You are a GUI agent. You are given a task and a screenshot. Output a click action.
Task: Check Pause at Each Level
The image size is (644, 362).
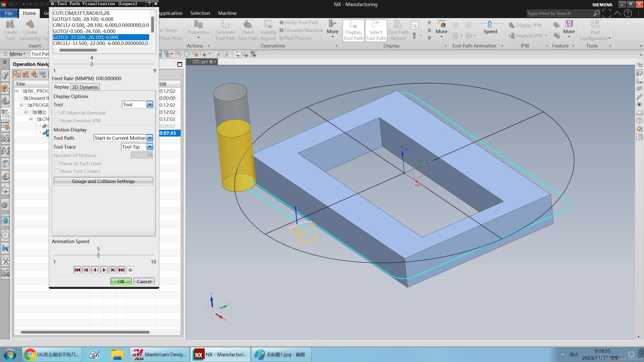57,163
